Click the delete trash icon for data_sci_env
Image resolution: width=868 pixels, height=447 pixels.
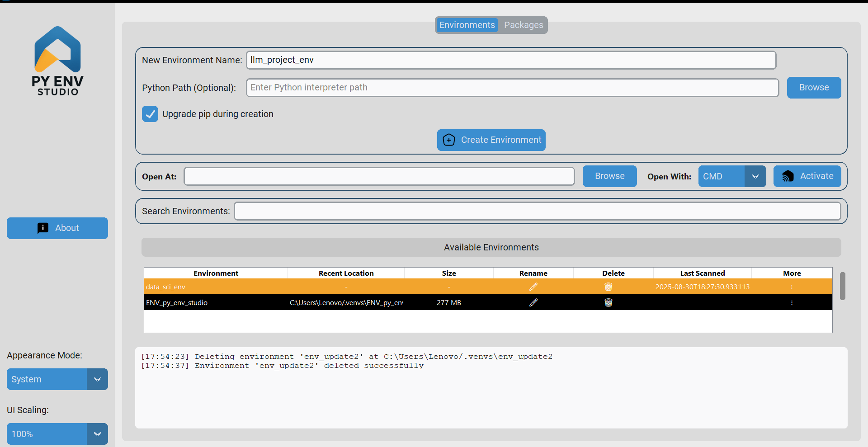[609, 287]
